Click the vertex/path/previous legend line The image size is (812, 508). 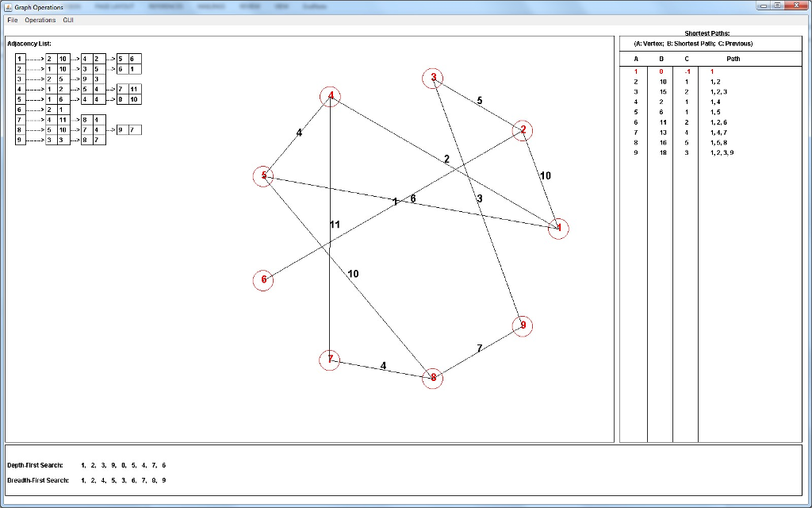[x=693, y=44]
